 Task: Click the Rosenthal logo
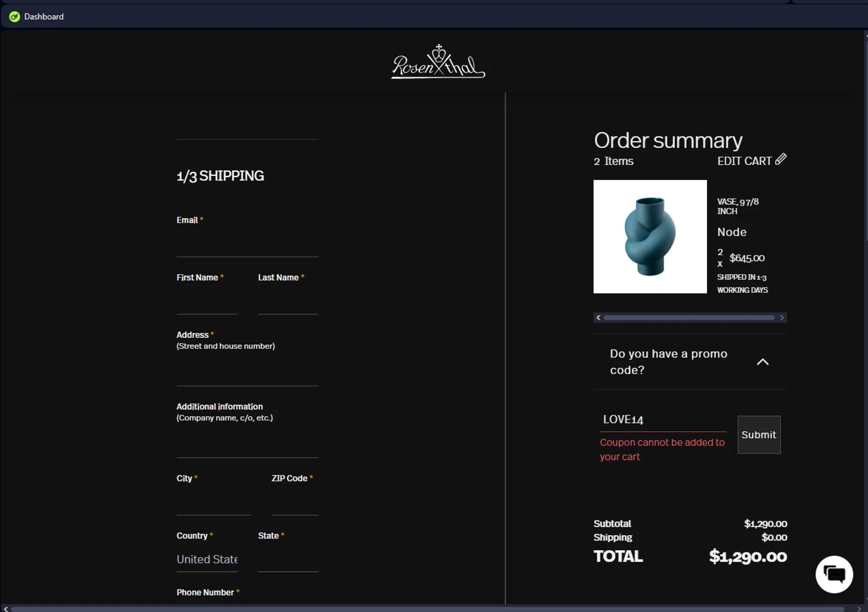click(438, 61)
